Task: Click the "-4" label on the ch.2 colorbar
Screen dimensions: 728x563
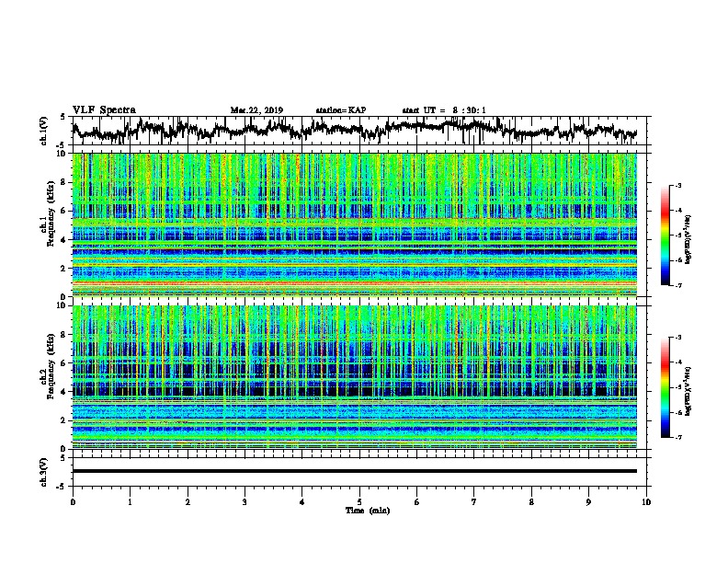Action: click(678, 362)
